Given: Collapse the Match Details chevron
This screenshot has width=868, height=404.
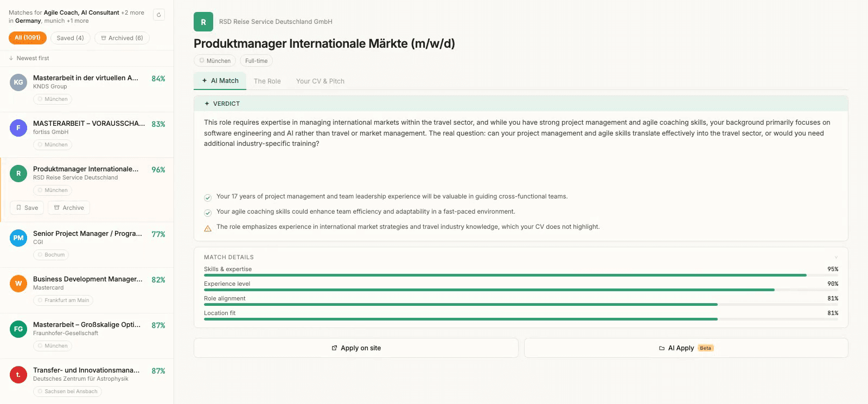Looking at the screenshot, I should 836,257.
